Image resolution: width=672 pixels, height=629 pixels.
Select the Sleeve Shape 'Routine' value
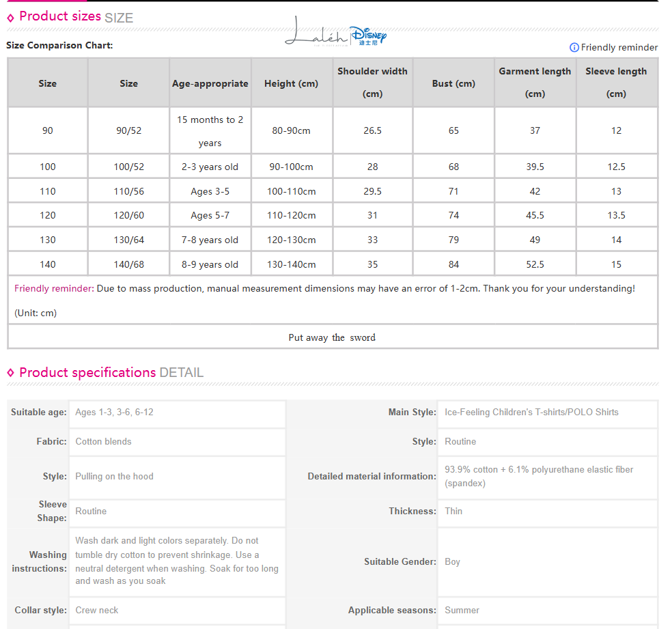click(x=91, y=511)
